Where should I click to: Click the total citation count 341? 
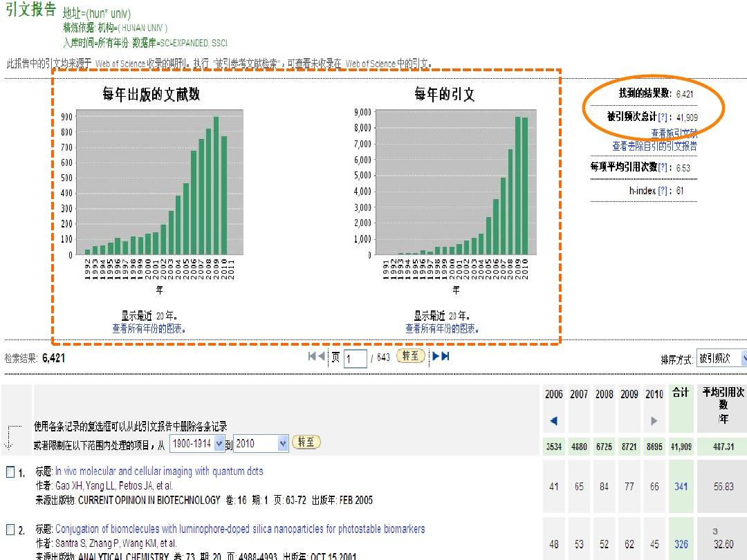pos(681,487)
